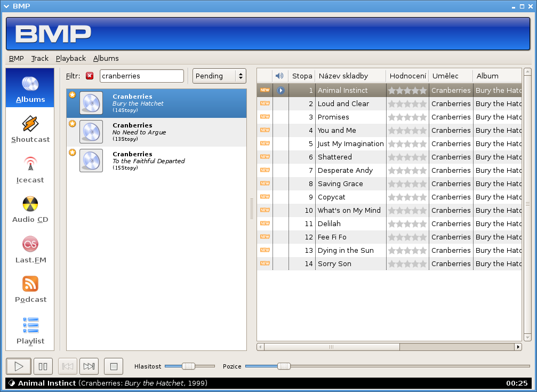Select the Fee Fi Fo track

[389, 237]
